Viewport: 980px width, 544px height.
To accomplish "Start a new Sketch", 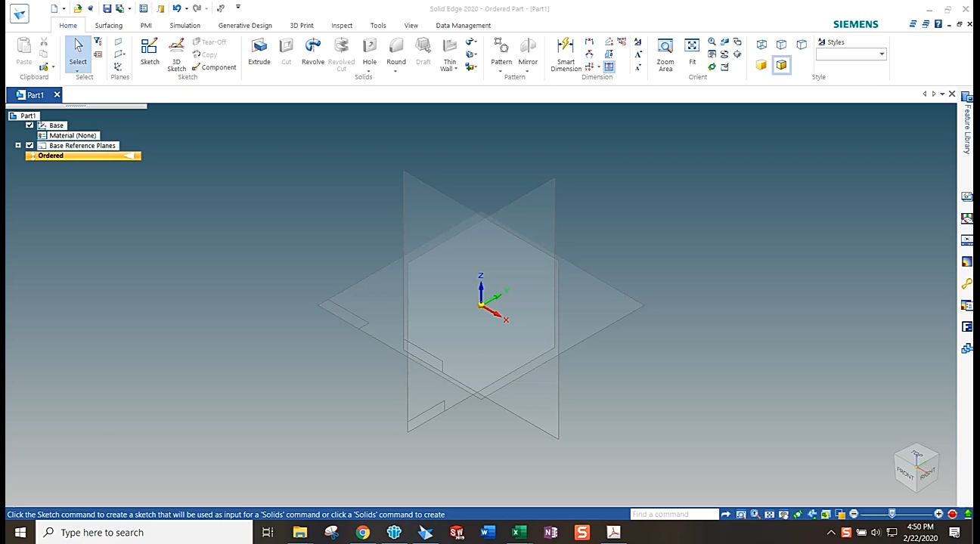I will coord(150,51).
